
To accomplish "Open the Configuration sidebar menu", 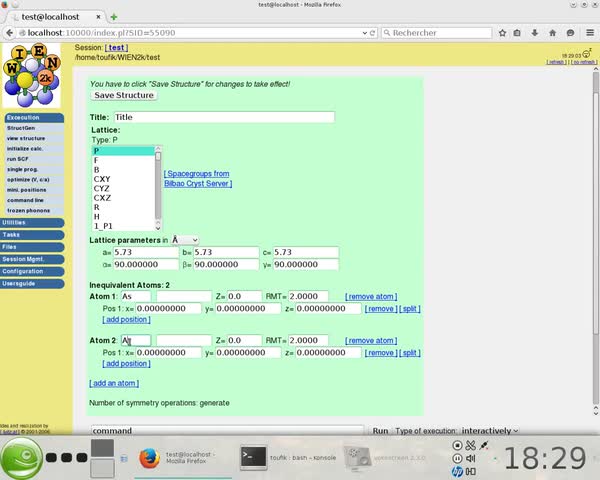I will [32, 271].
